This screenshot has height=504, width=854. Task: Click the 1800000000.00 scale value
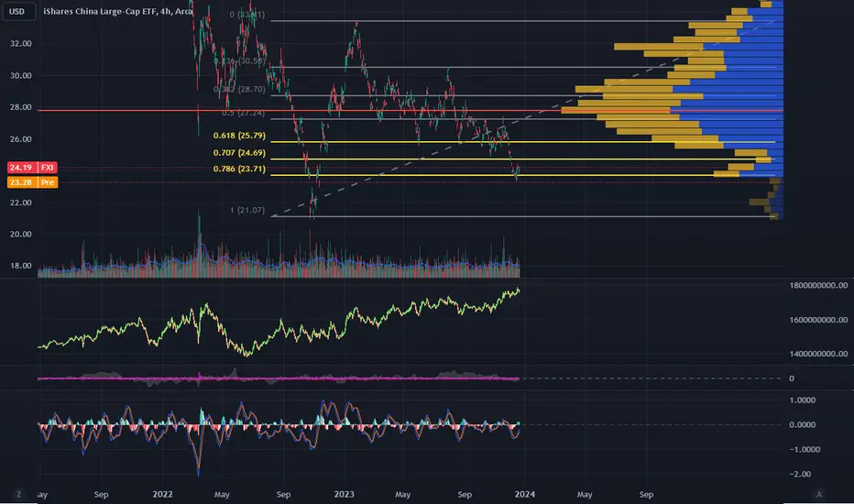coord(818,286)
